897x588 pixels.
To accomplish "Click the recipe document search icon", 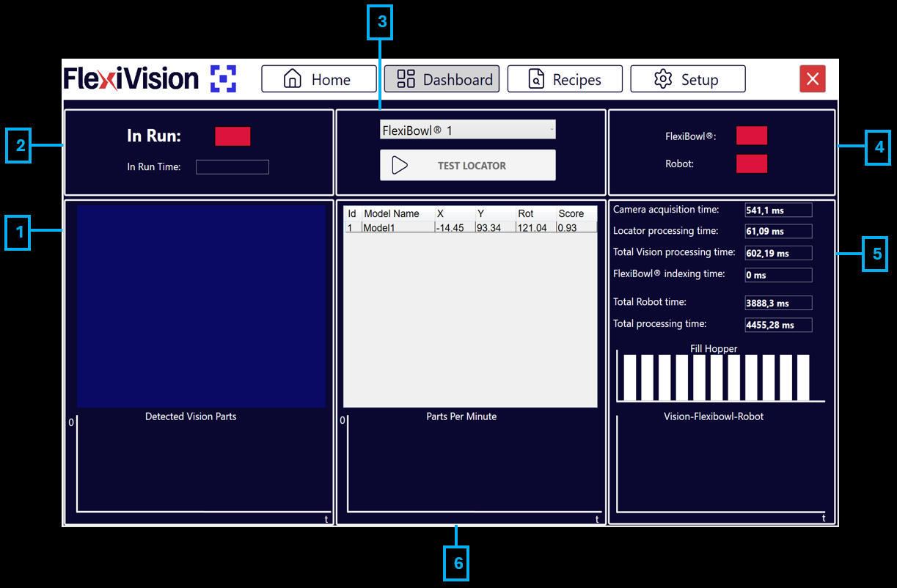I will click(536, 79).
